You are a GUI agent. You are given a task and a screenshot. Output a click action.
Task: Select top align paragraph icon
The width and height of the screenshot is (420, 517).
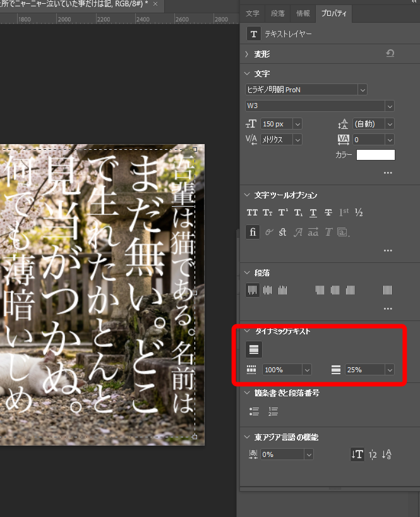tap(253, 290)
